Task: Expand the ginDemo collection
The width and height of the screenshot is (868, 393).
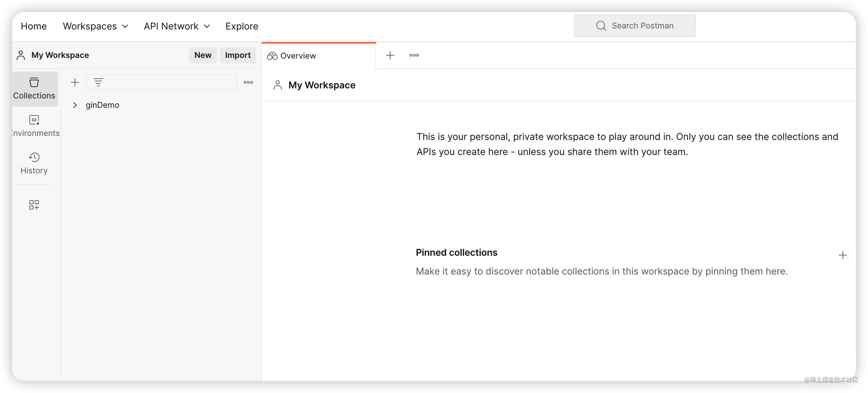Action: pos(75,105)
